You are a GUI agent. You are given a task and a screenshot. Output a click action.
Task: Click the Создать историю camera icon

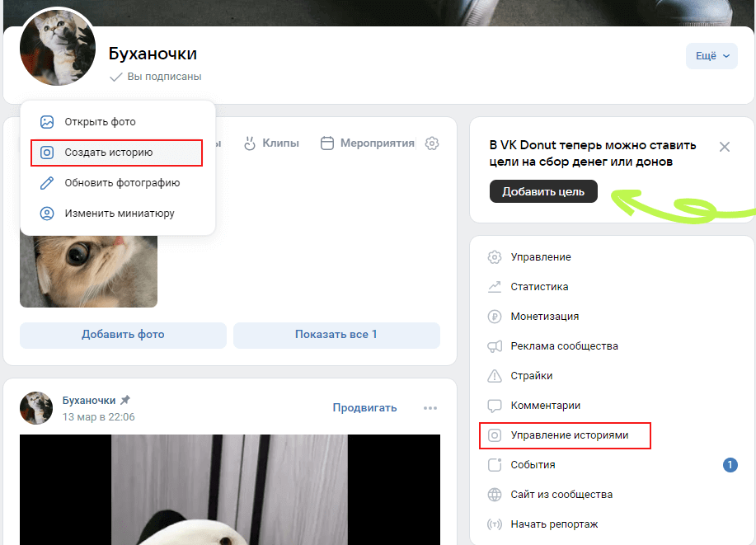tap(47, 153)
